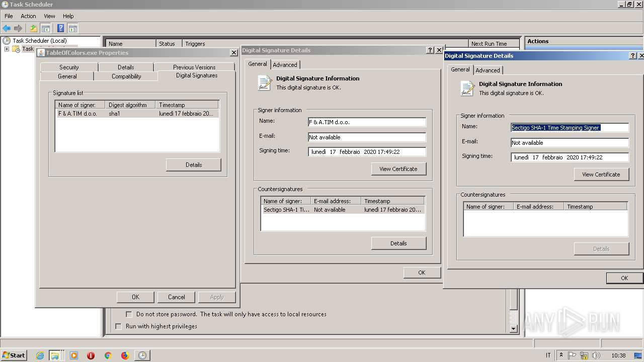This screenshot has height=362, width=644.
Task: Click Name of signer column header in Signature list
Action: tap(80, 105)
